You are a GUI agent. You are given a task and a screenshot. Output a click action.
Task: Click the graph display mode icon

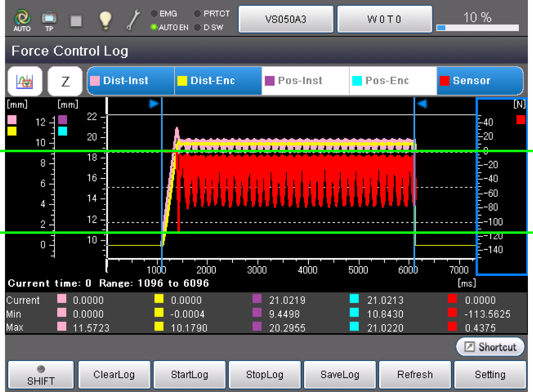[25, 81]
